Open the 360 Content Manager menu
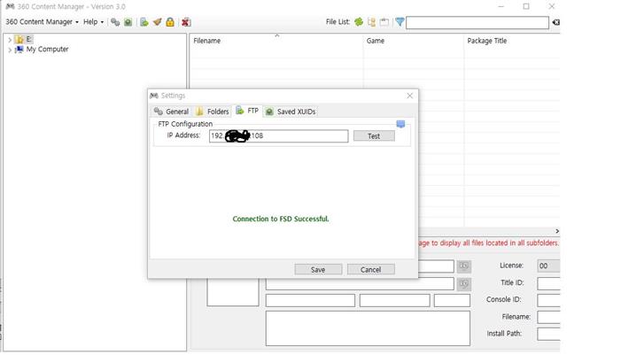The width and height of the screenshot is (644, 362). pos(42,22)
